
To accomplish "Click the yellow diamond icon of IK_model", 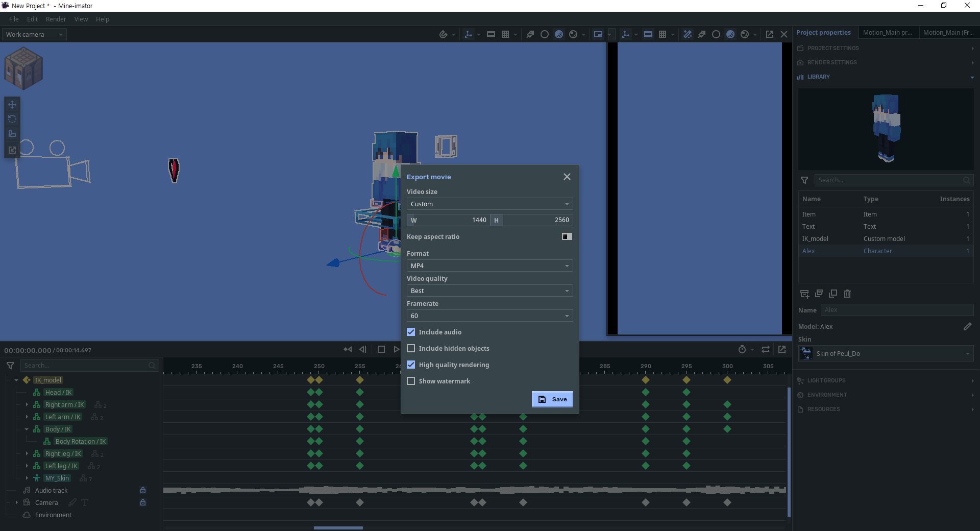I will tap(27, 380).
